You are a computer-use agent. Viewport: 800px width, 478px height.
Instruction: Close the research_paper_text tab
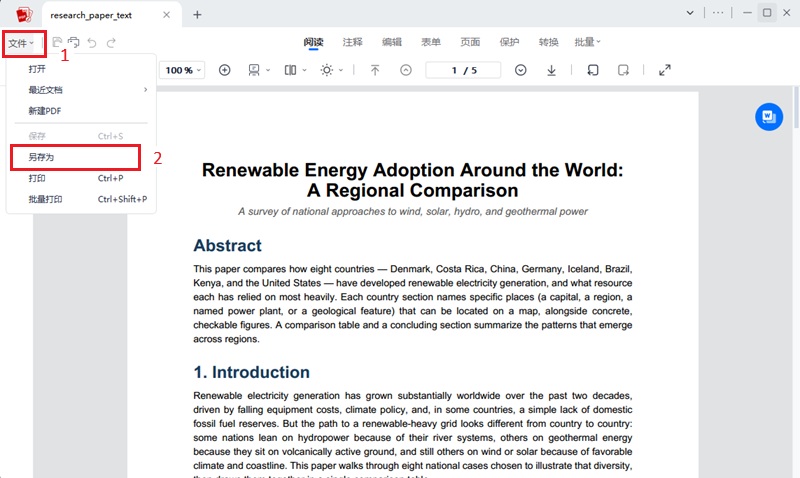(x=166, y=15)
